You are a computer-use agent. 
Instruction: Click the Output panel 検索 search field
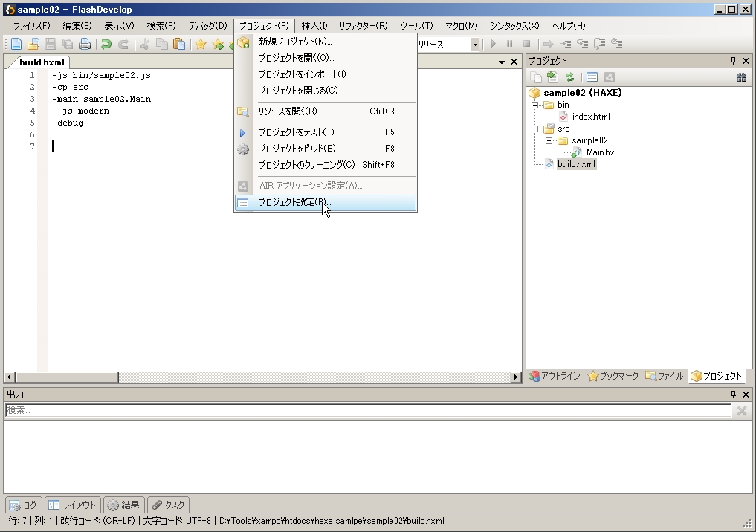pyautogui.click(x=368, y=411)
